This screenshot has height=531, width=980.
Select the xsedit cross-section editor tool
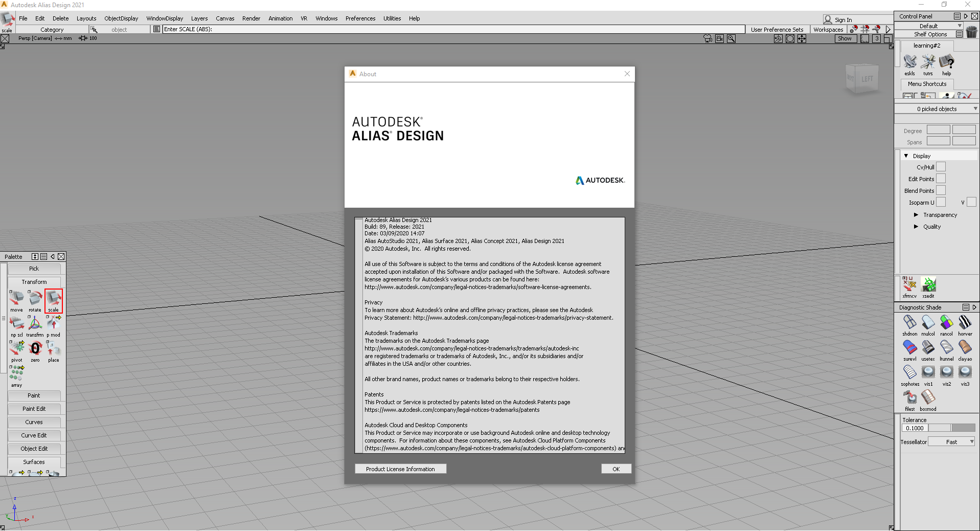click(x=928, y=287)
